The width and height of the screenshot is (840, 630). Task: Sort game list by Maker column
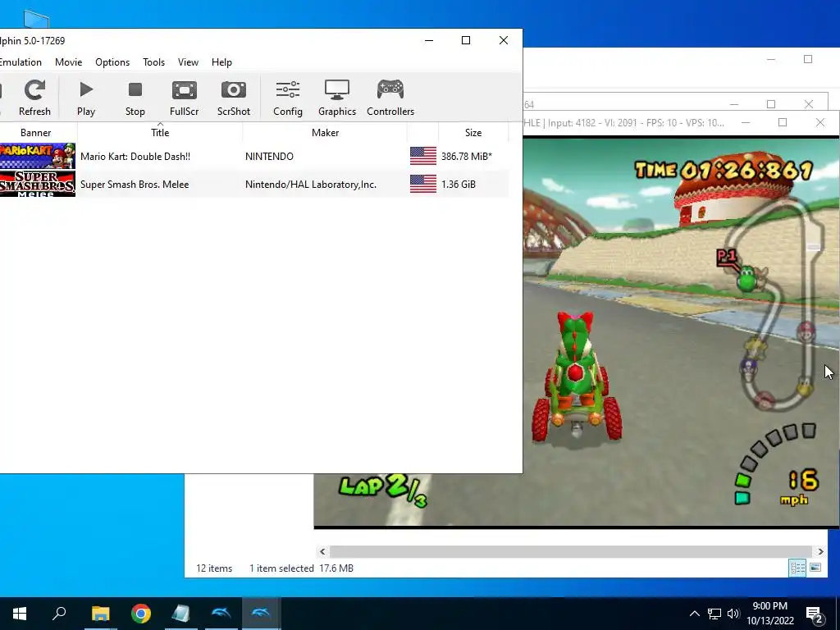click(x=325, y=133)
